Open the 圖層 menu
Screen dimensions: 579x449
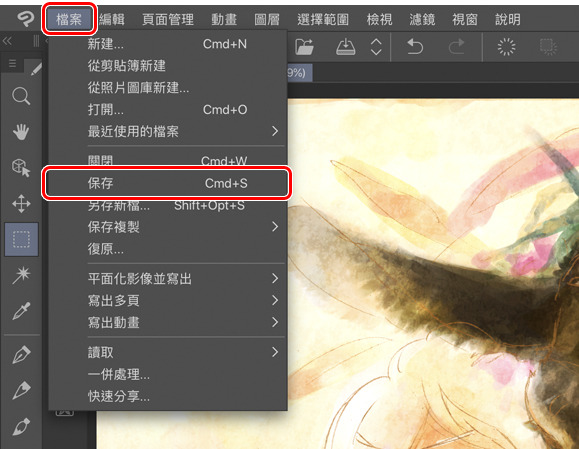267,19
